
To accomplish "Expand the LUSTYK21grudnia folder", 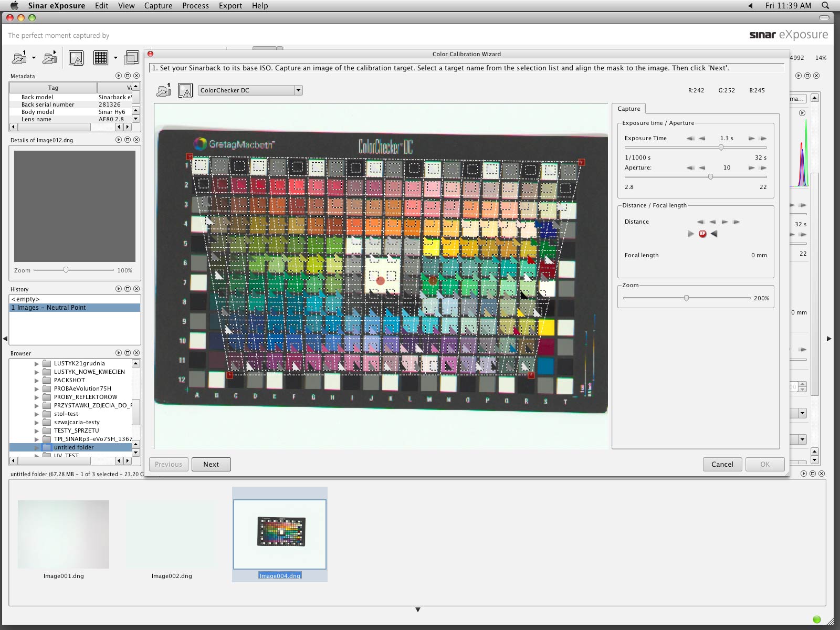I will tap(37, 363).
